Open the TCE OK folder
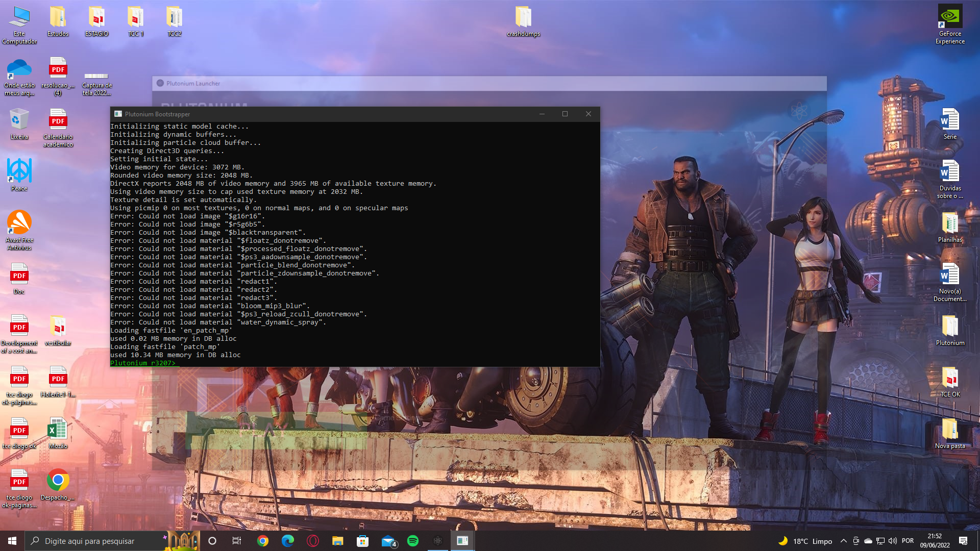Screen dimensions: 980x551 pos(950,382)
